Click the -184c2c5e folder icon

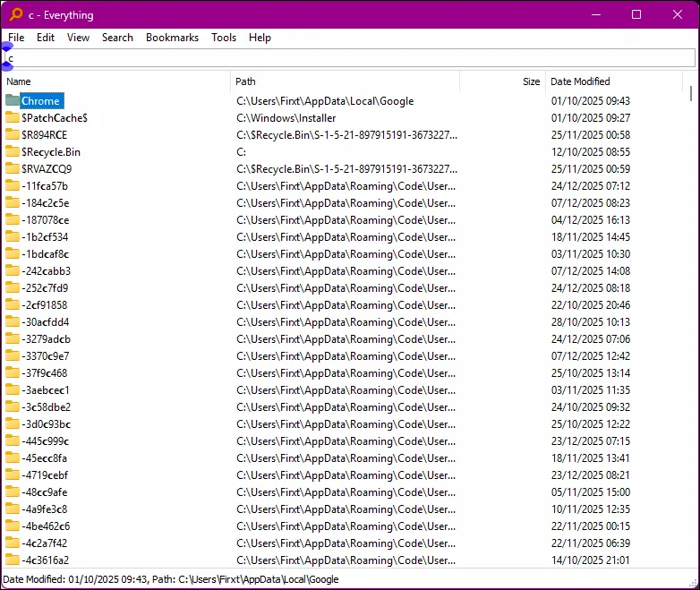13,202
